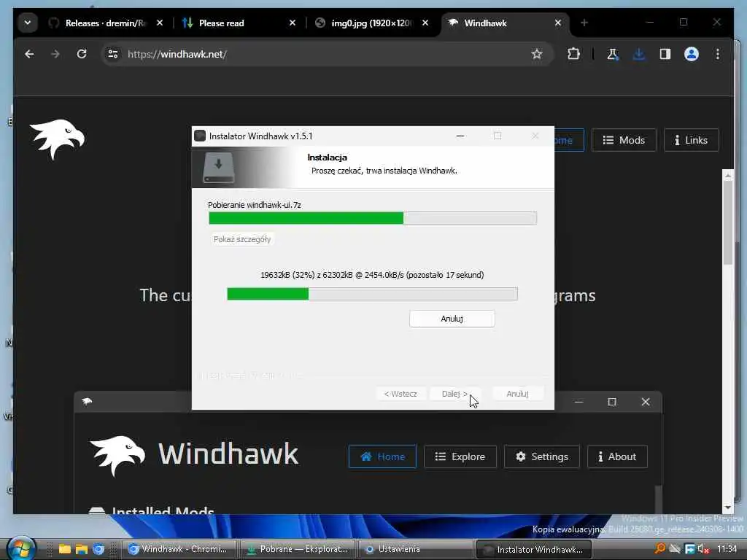Open a new browser tab
The image size is (747, 560).
coord(584,23)
